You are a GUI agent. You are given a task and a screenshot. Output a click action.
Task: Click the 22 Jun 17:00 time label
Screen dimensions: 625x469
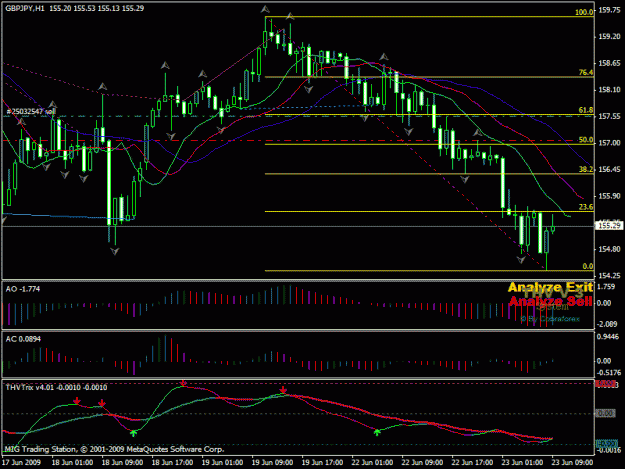point(472,463)
